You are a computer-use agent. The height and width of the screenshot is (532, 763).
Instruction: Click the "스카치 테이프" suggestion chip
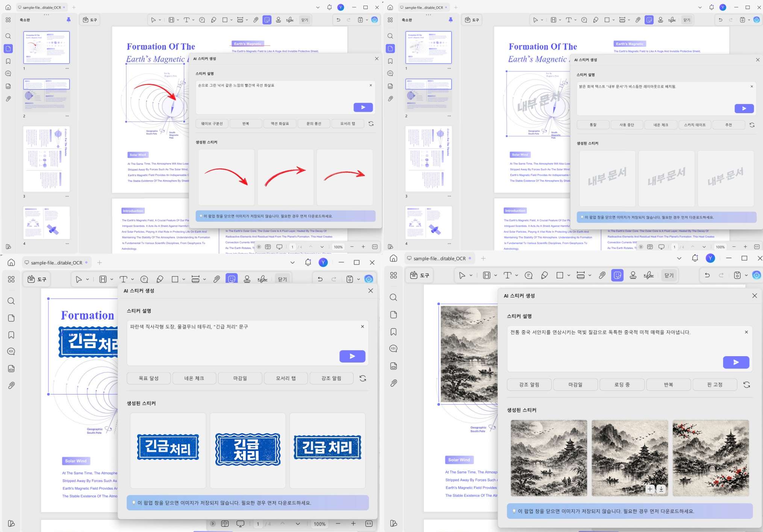click(x=695, y=125)
